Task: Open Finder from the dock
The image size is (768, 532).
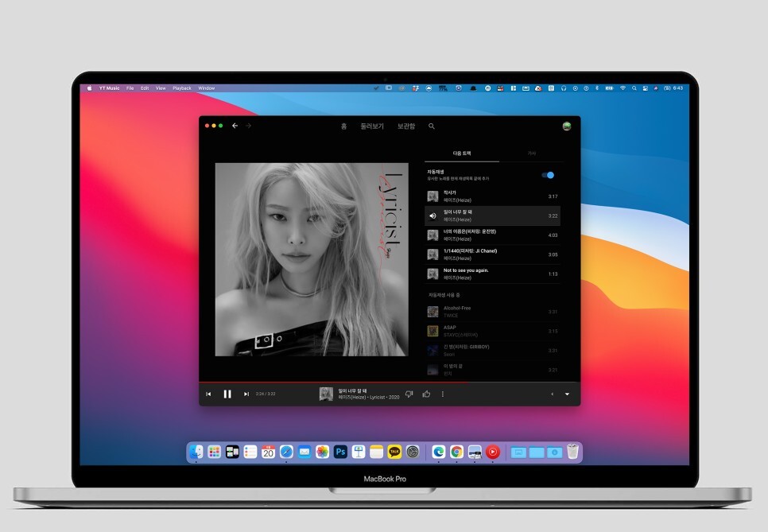Action: point(196,452)
